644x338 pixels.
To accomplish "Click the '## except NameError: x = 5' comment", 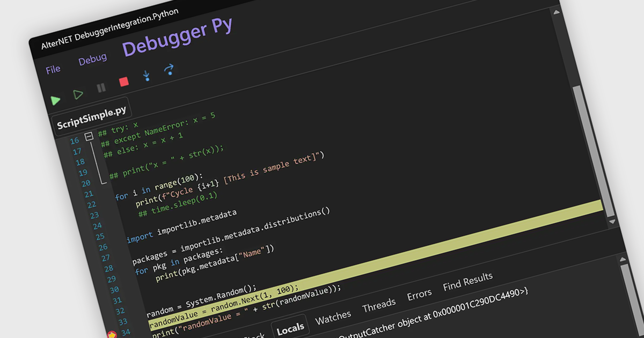I will [x=158, y=129].
